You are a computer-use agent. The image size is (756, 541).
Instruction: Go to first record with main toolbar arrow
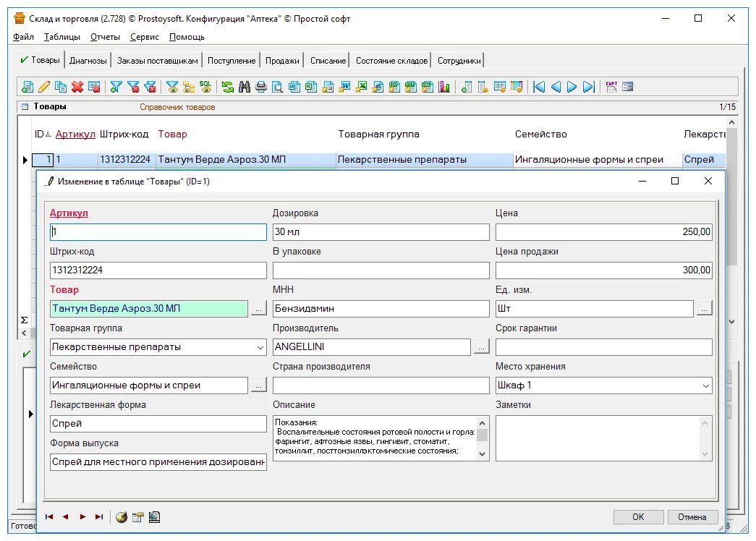[539, 87]
